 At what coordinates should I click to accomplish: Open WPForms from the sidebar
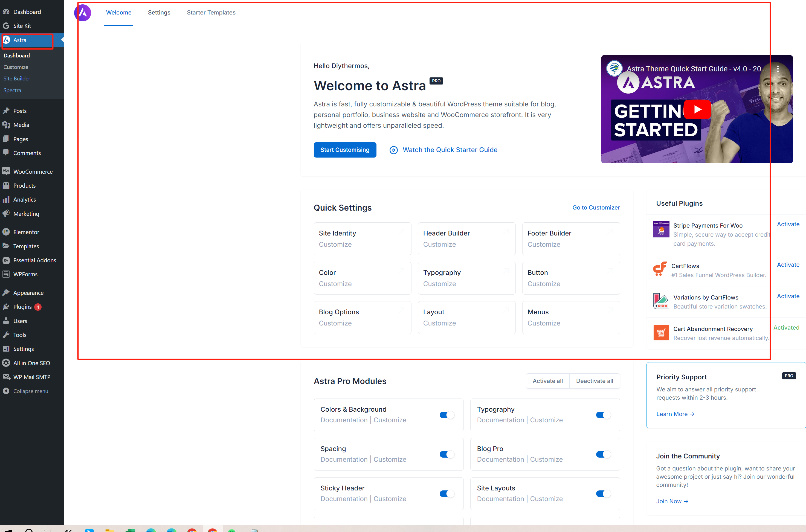25,274
